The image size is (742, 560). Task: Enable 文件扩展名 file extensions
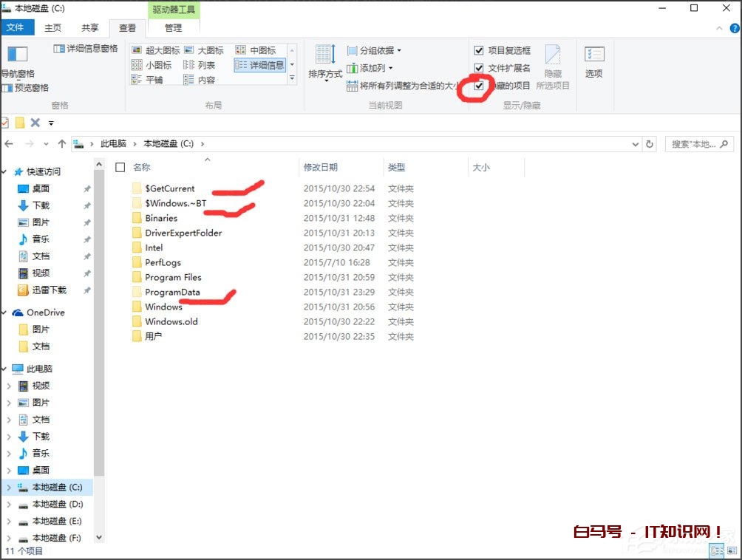coord(480,67)
